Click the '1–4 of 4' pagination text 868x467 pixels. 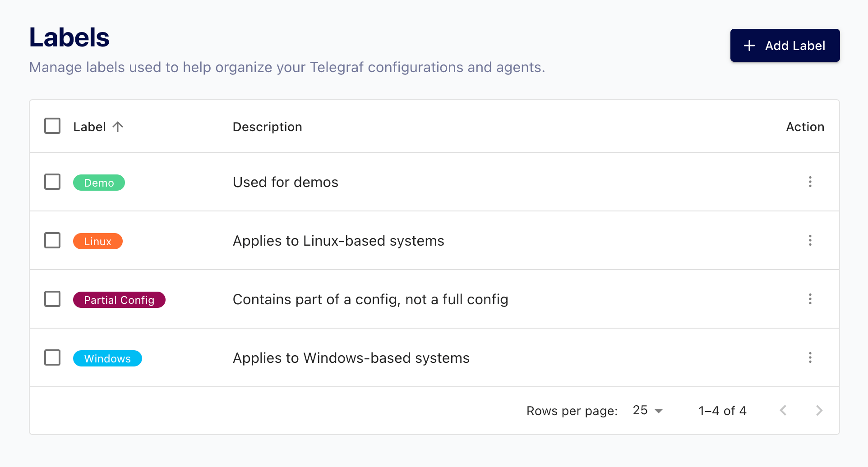click(722, 411)
